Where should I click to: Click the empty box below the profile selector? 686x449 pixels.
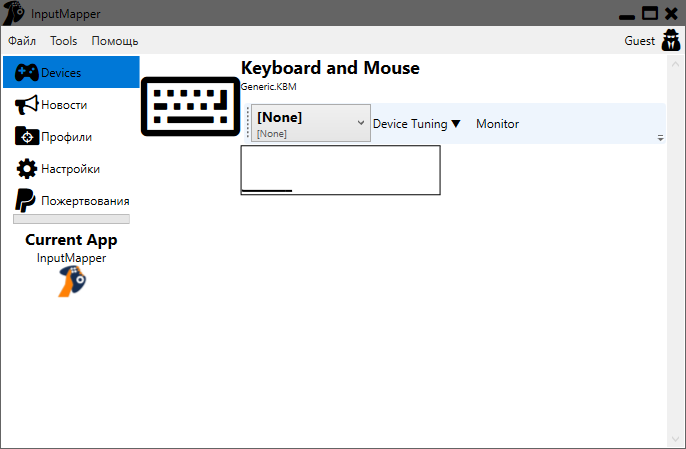click(340, 170)
